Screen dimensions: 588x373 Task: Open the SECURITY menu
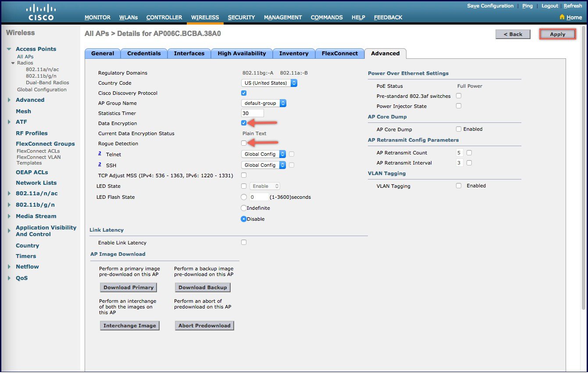241,18
